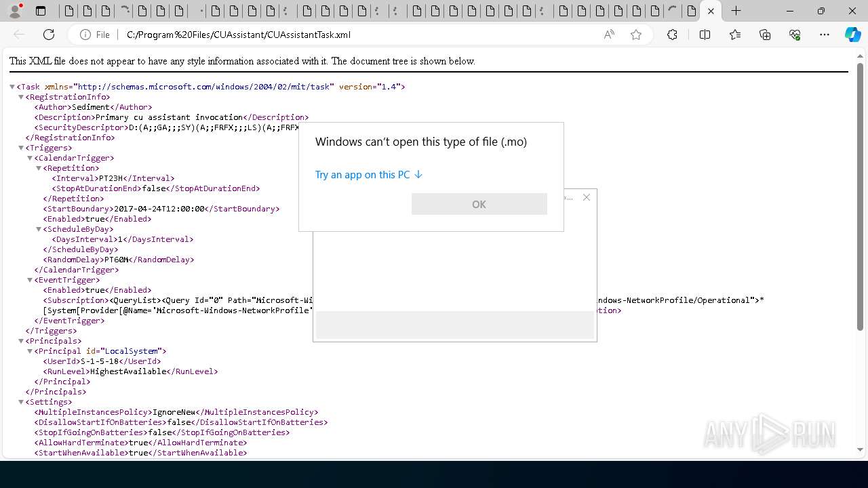This screenshot has width=868, height=488.
Task: Click Try an app on this PC
Action: coord(369,175)
